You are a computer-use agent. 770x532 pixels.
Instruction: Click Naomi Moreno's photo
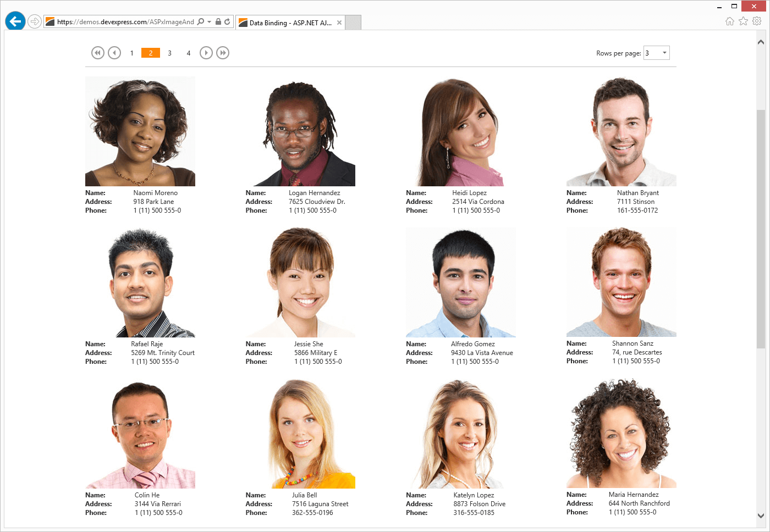point(140,131)
